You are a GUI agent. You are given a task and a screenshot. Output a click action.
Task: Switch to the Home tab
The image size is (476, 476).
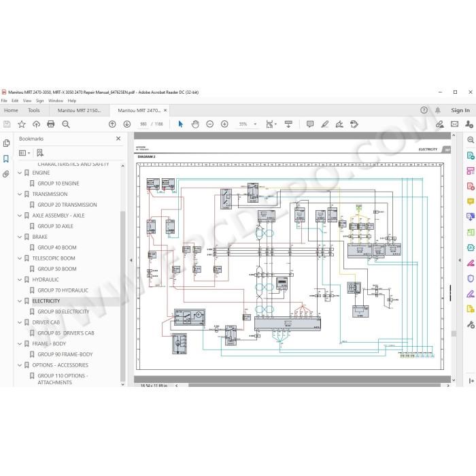pyautogui.click(x=11, y=110)
